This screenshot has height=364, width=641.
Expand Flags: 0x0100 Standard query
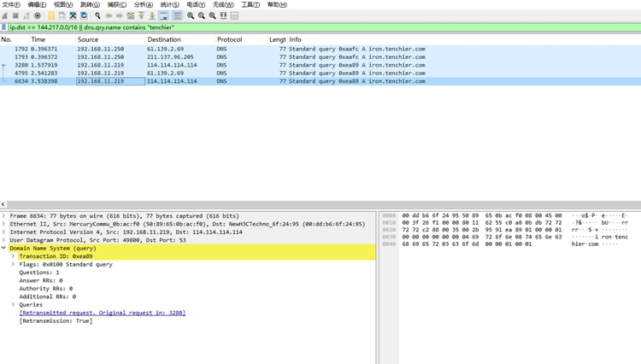(13, 264)
